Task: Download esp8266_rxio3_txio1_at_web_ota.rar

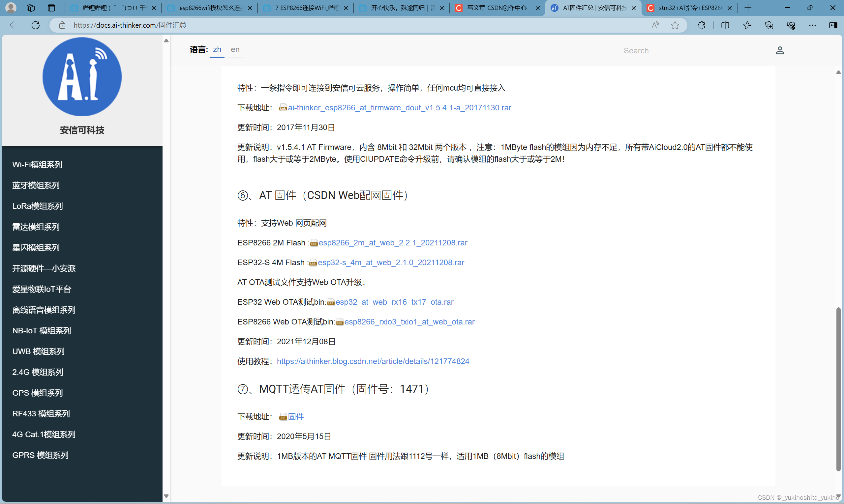Action: tap(409, 322)
